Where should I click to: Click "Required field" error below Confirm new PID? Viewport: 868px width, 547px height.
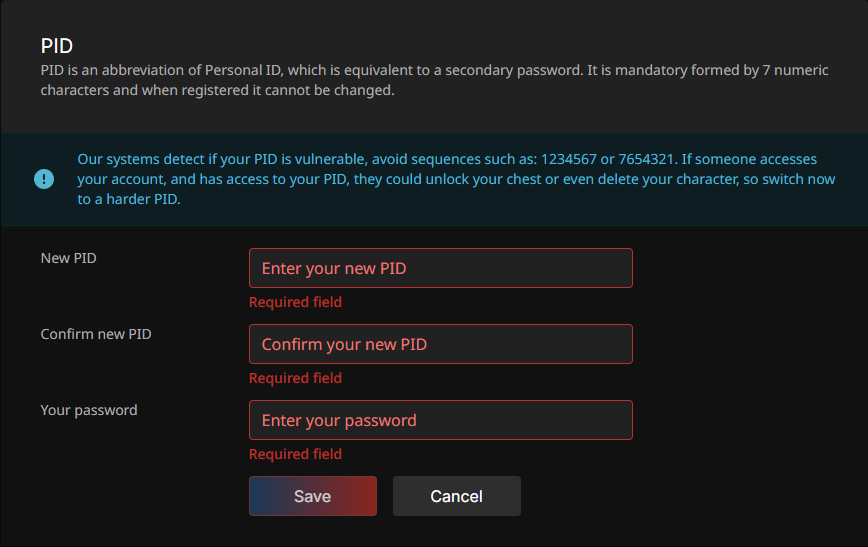coord(295,378)
